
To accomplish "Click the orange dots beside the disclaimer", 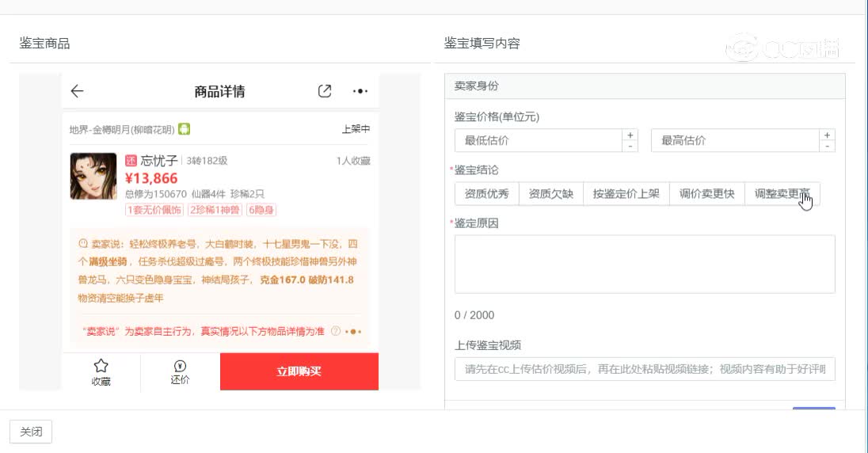I will coord(353,332).
